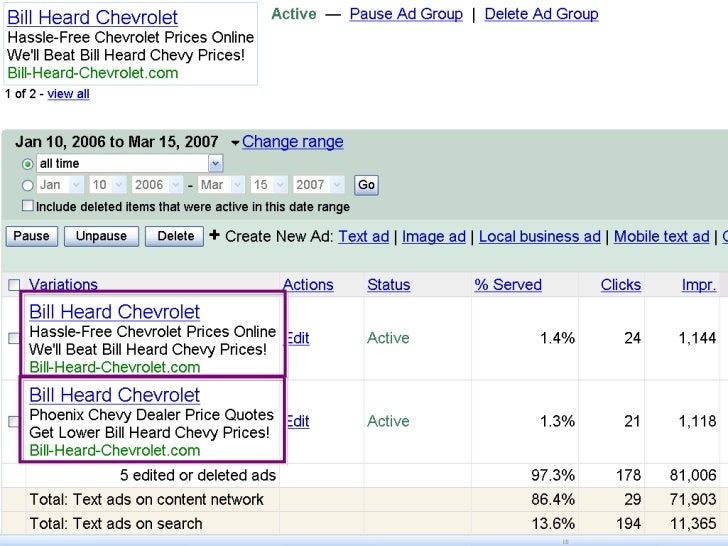Create a new Local business ad
Screen dimensions: 728x546
[x=540, y=236]
